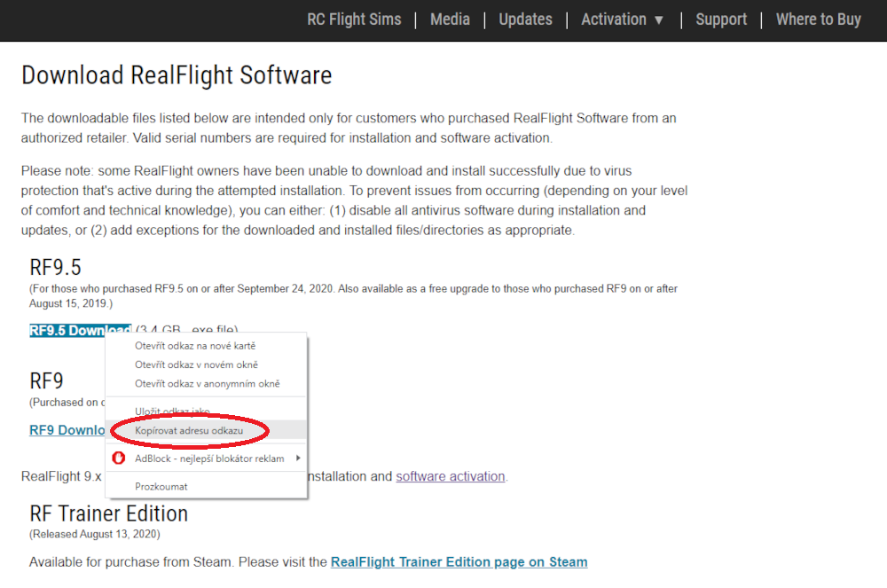Open the software activation link
The width and height of the screenshot is (887, 588).
(450, 476)
